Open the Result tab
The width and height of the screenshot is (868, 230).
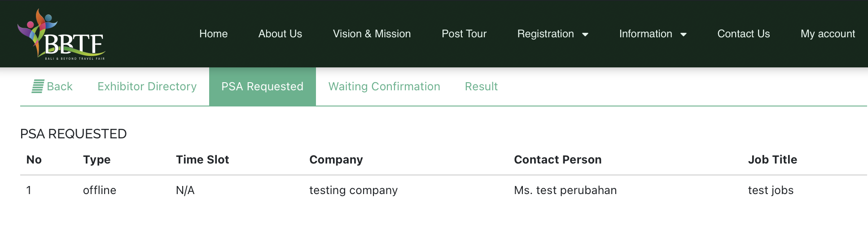tap(481, 86)
